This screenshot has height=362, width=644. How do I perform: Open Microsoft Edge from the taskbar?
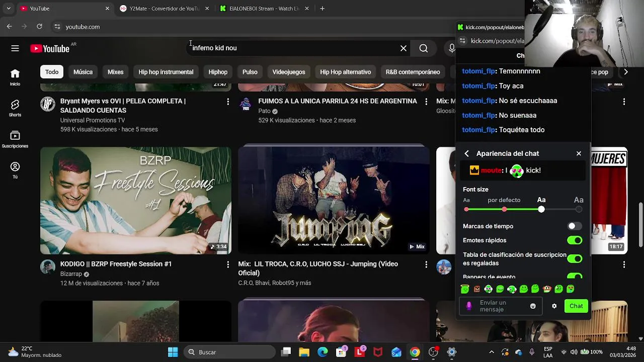tap(323, 352)
